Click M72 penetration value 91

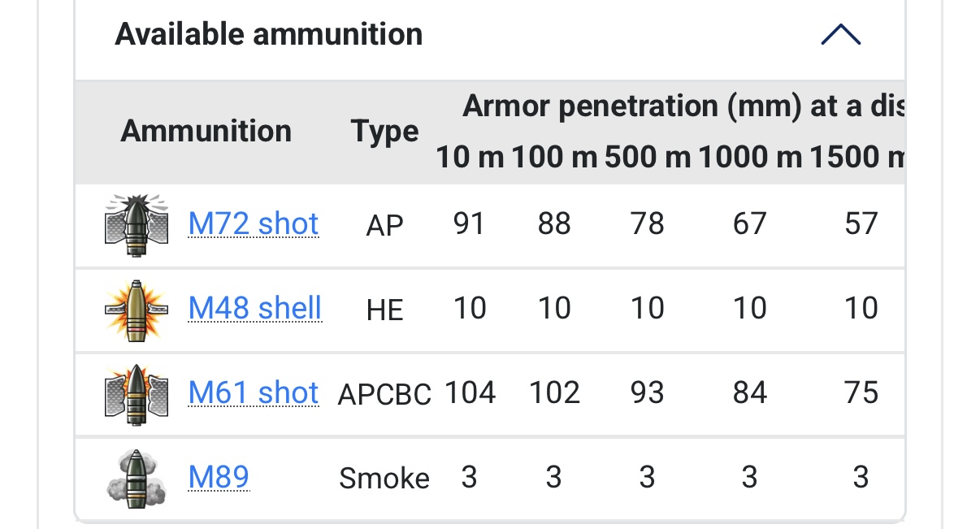pyautogui.click(x=470, y=224)
